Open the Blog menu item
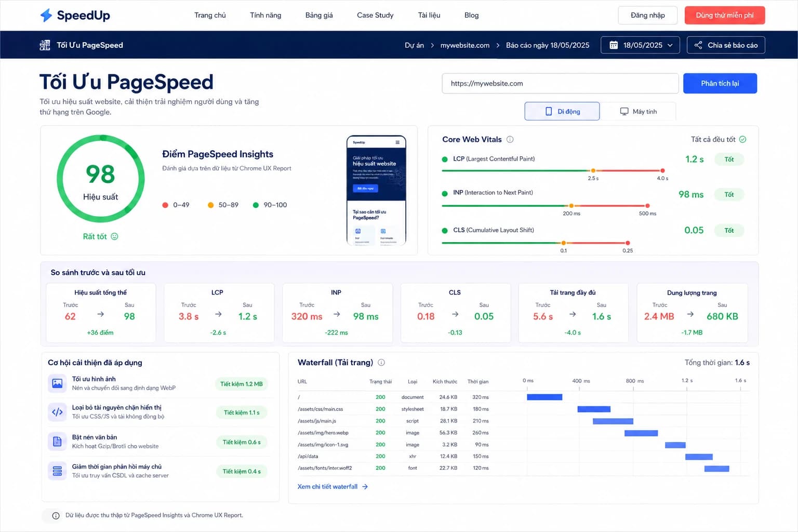 click(472, 15)
